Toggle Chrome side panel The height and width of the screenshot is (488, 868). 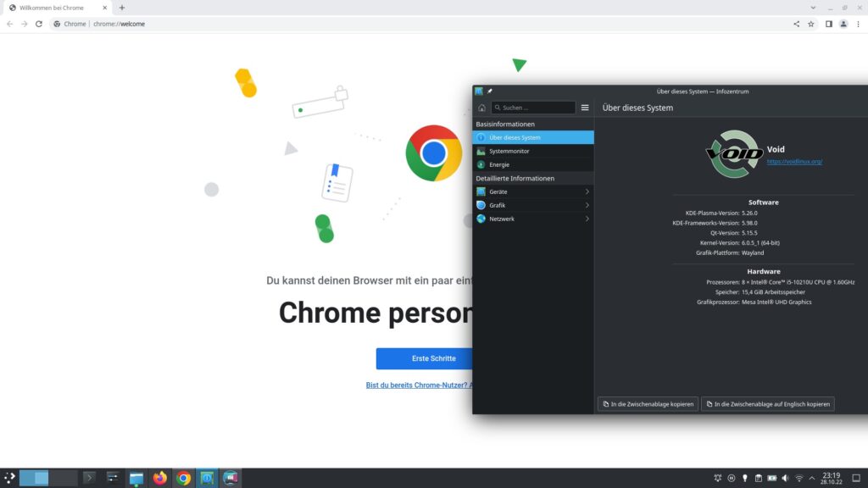tap(829, 24)
